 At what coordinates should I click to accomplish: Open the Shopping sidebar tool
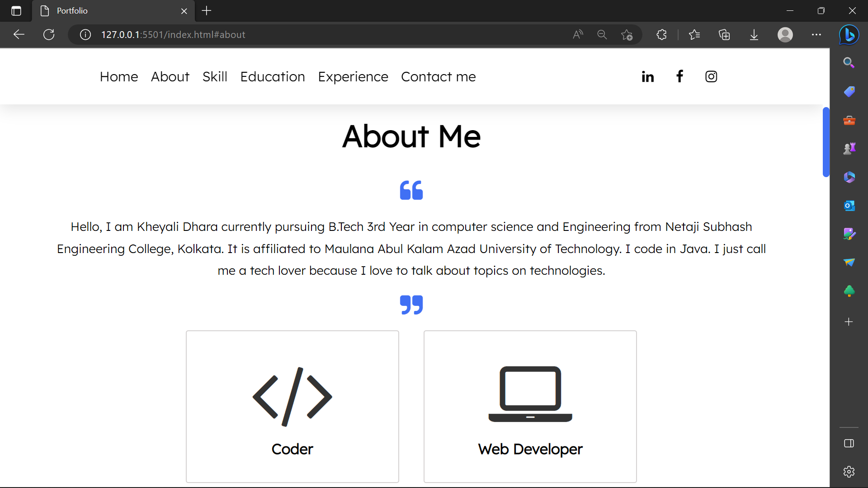tap(849, 92)
